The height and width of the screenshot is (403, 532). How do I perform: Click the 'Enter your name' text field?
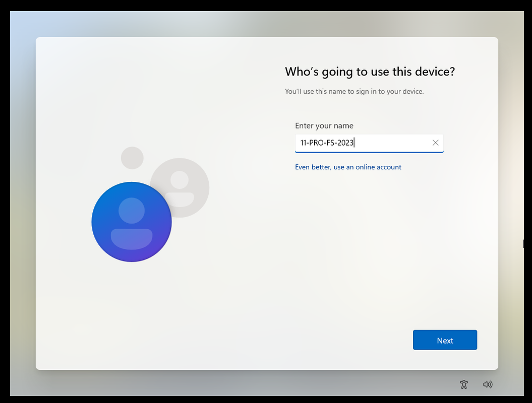[x=369, y=143]
